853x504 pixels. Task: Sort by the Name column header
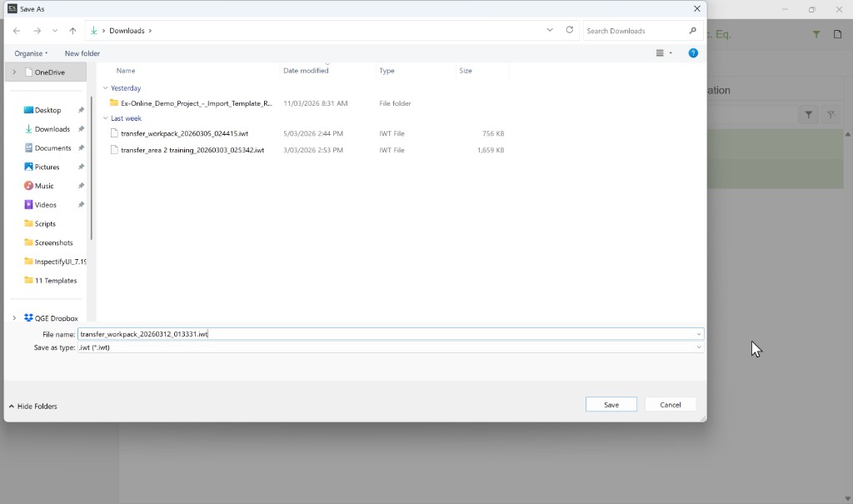pos(126,71)
